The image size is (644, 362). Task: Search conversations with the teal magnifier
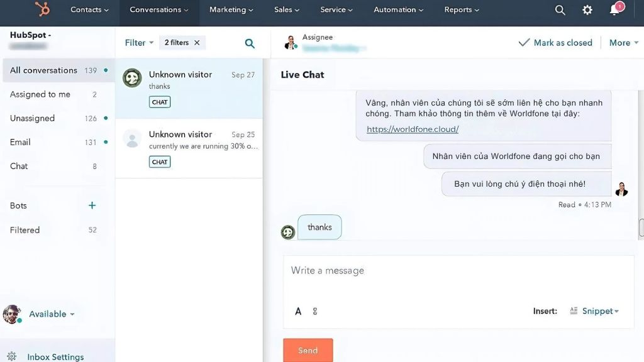pyautogui.click(x=250, y=43)
